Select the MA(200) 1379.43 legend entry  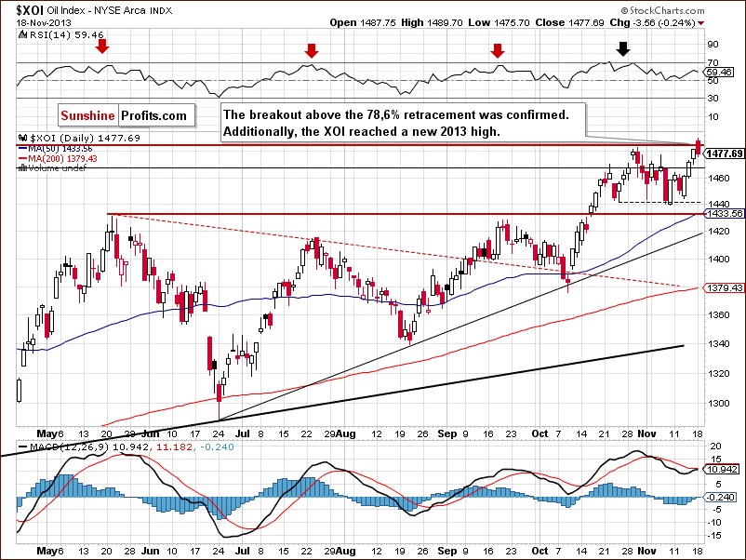click(x=58, y=158)
